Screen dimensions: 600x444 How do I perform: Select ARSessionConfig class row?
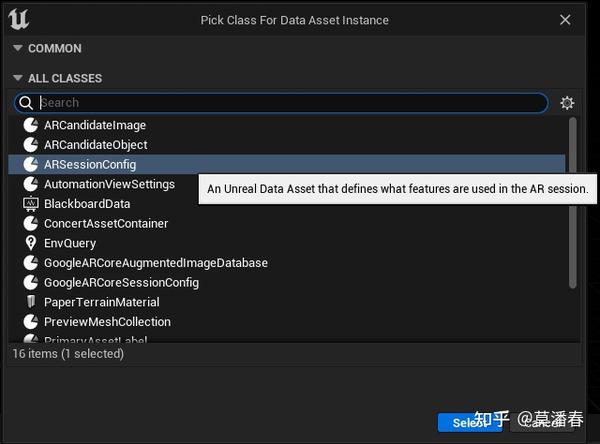point(287,165)
